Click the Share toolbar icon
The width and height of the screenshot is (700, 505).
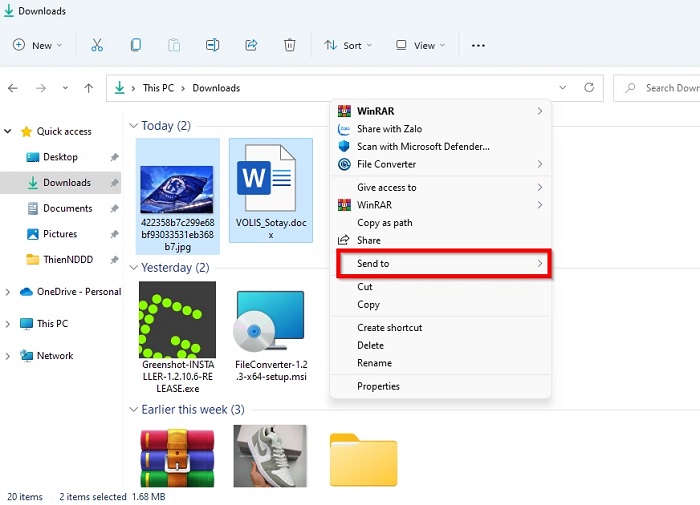pyautogui.click(x=251, y=45)
